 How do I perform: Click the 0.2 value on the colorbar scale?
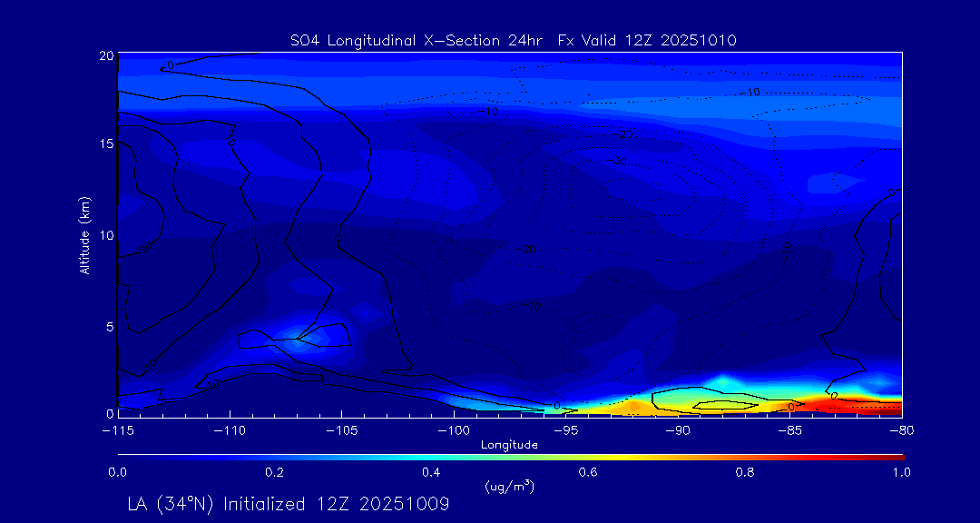click(274, 472)
